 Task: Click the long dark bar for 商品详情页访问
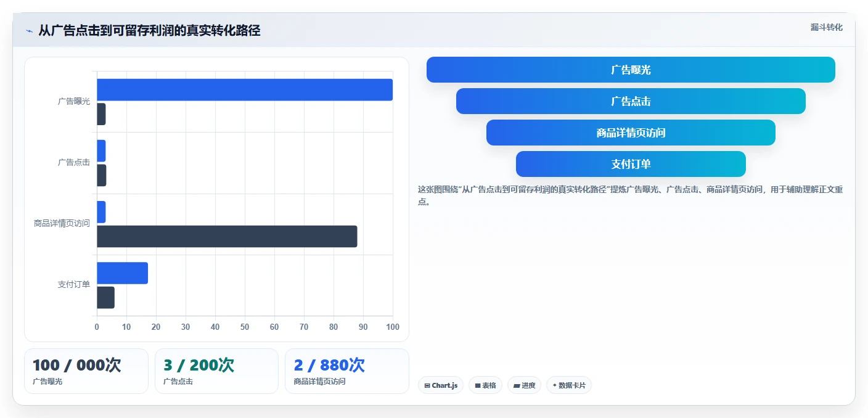227,236
